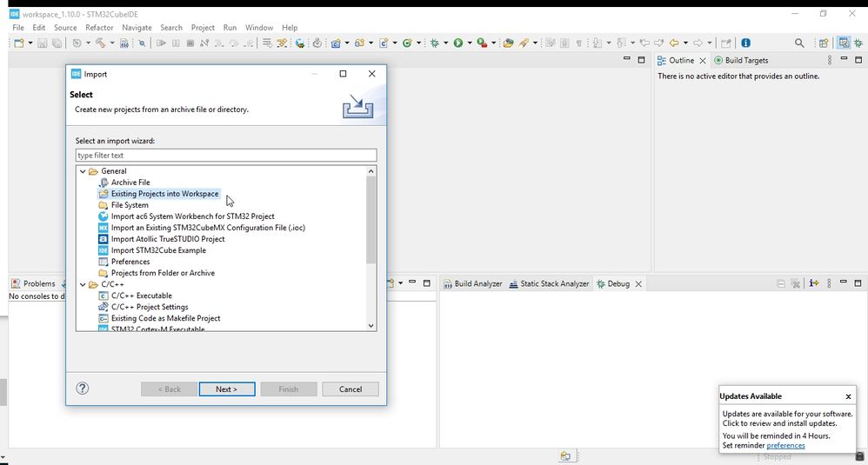Open the File menu

[x=17, y=28]
